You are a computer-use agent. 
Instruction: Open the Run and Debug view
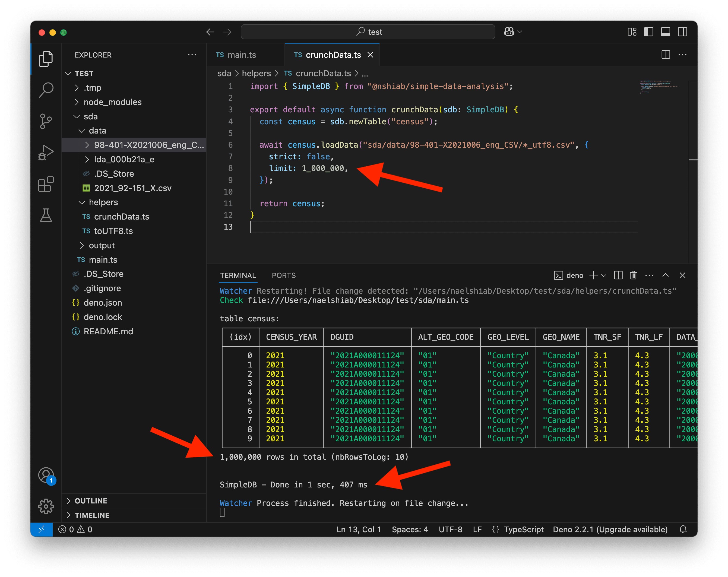[46, 153]
